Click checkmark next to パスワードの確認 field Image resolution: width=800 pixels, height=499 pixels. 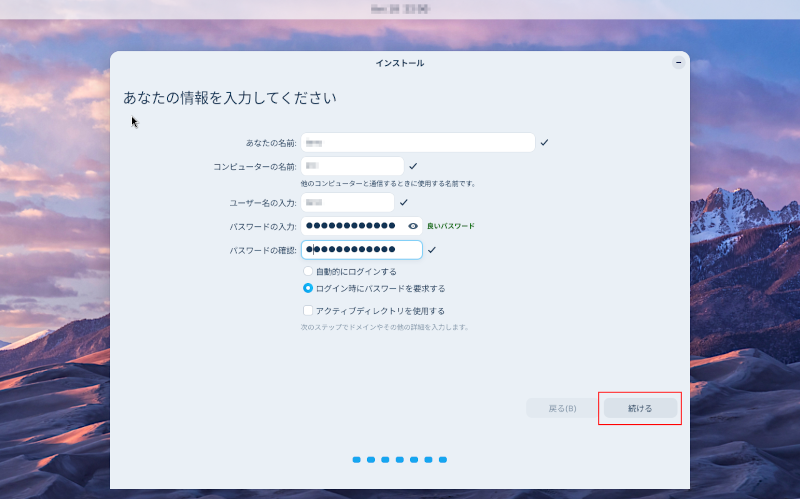(432, 250)
